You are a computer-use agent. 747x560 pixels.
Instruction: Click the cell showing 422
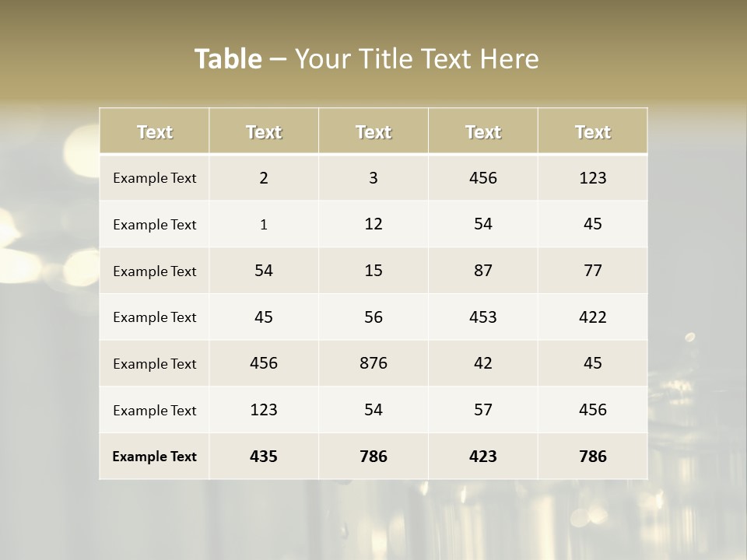pyautogui.click(x=592, y=317)
